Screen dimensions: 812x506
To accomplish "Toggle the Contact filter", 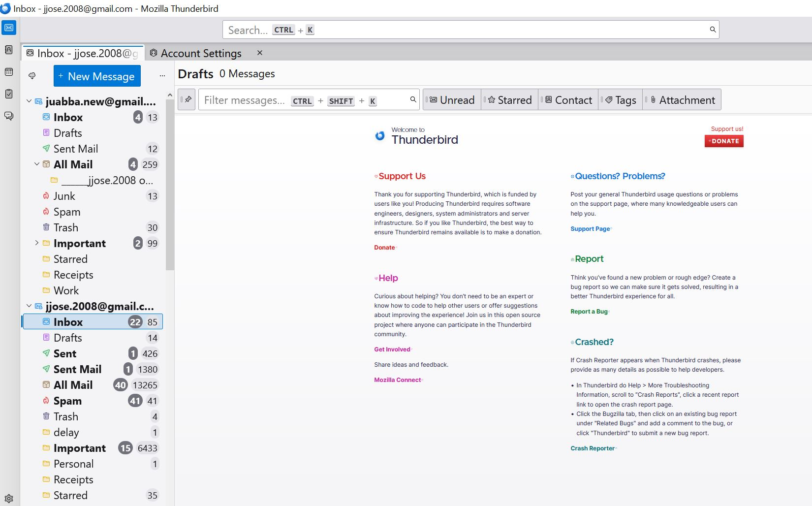I will pyautogui.click(x=568, y=100).
